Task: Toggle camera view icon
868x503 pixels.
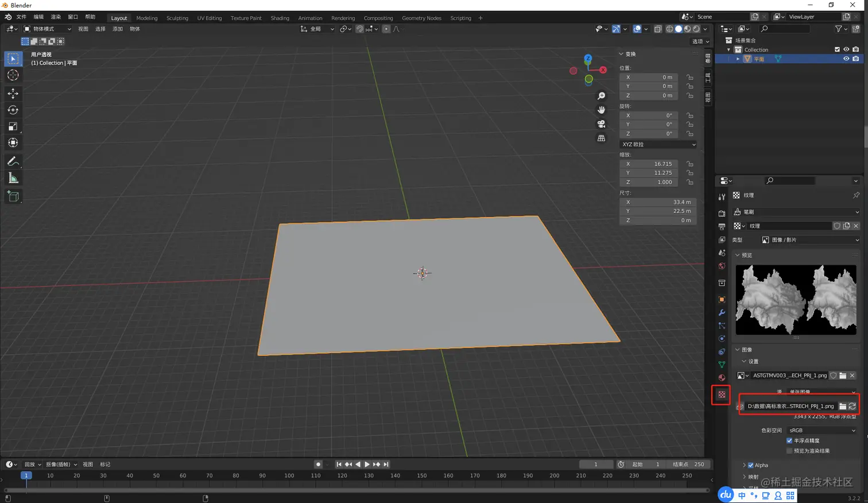Action: [x=601, y=124]
